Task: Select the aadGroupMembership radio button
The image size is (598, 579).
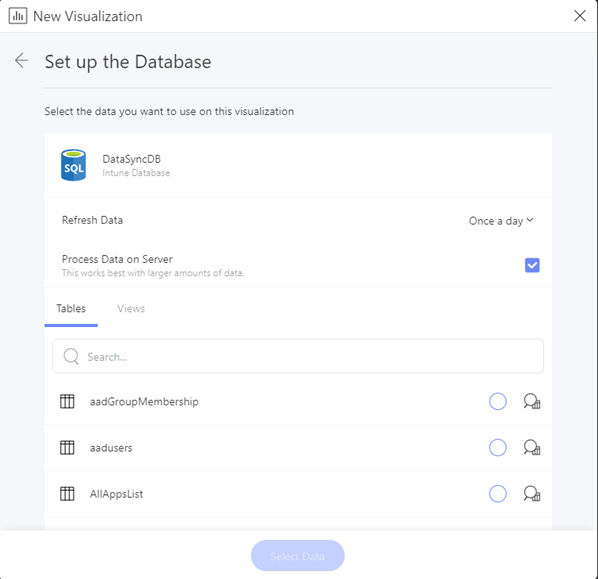Action: [x=498, y=401]
